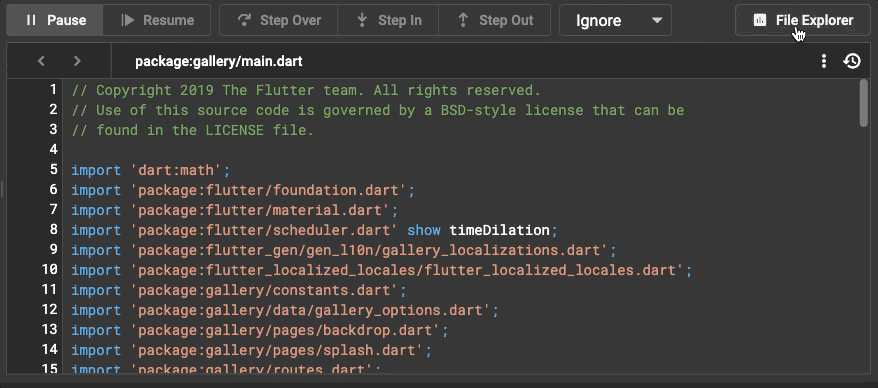Click line number 13 in gutter
This screenshot has height=388, width=878.
coord(50,329)
